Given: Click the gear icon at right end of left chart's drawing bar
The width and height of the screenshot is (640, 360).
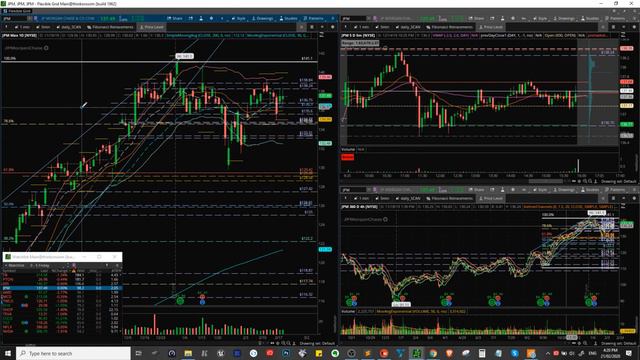Looking at the screenshot, I should click(x=332, y=27).
